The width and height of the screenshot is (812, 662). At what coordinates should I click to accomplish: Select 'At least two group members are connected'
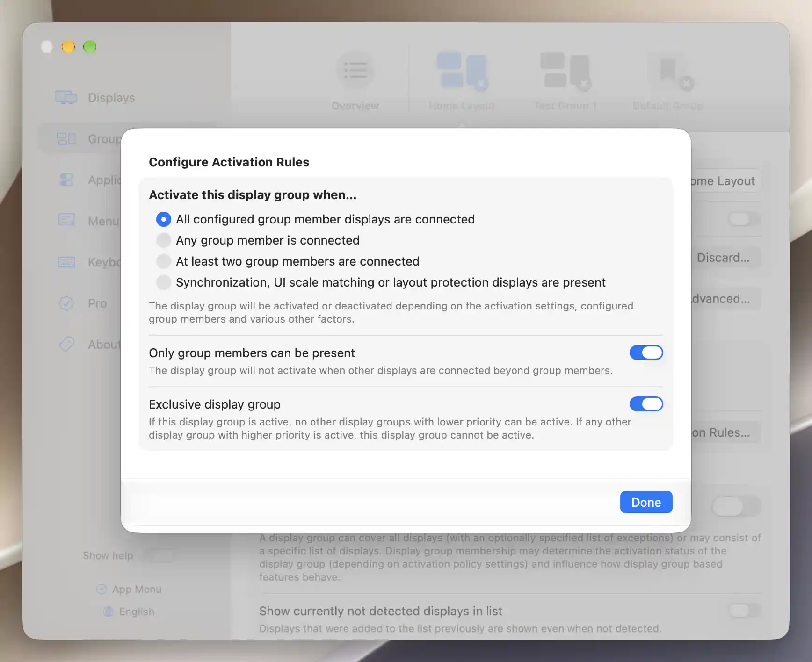(164, 261)
